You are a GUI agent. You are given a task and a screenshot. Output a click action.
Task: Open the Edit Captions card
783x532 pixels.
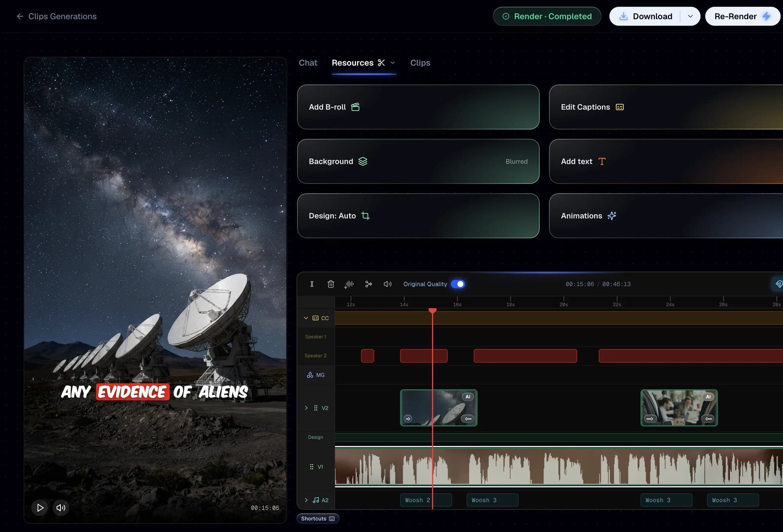pos(666,107)
